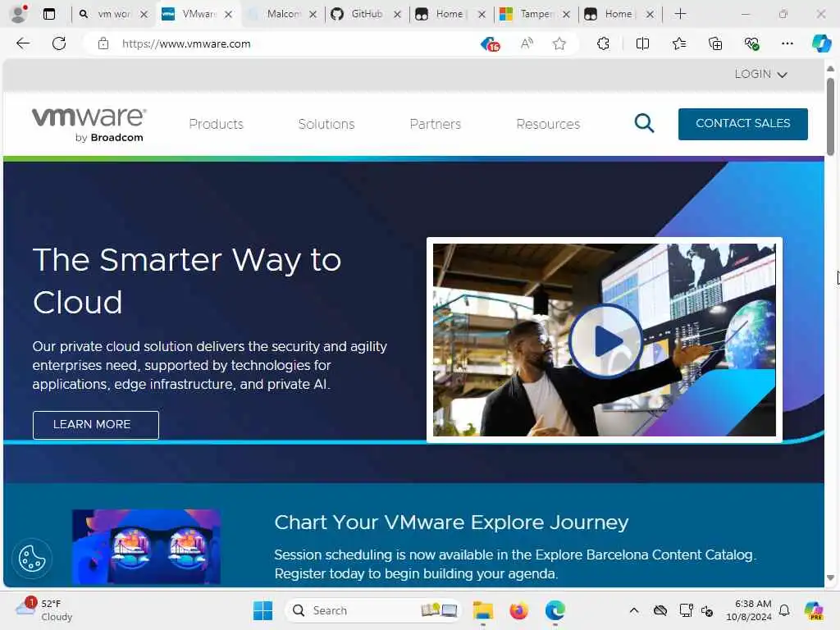Image resolution: width=840 pixels, height=630 pixels.
Task: Close the Tamper tab
Action: pos(566,15)
